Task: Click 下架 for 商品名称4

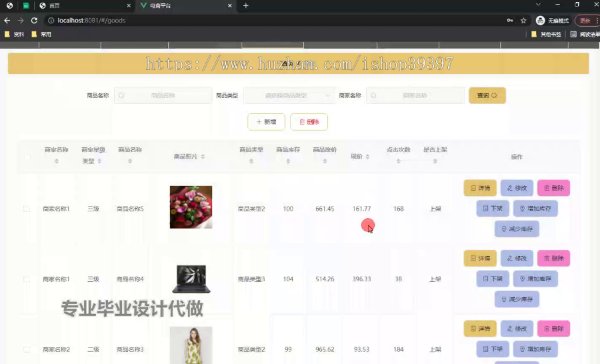Action: coord(493,279)
